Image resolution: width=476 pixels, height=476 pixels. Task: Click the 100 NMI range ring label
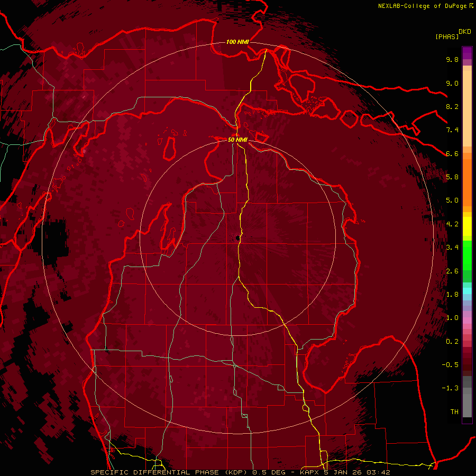pos(237,42)
